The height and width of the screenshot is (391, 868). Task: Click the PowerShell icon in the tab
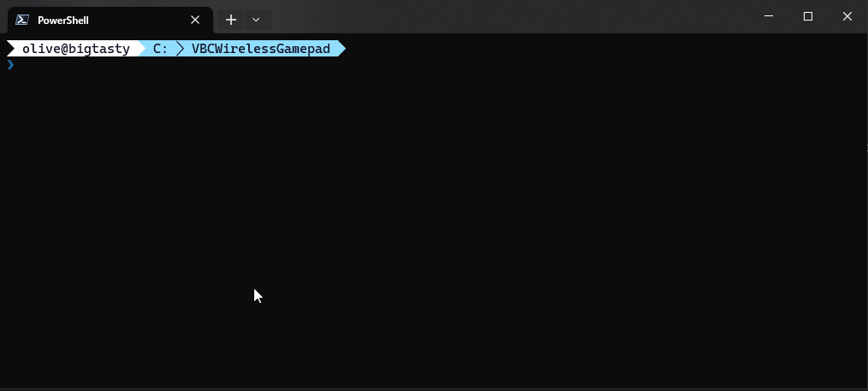pyautogui.click(x=22, y=20)
